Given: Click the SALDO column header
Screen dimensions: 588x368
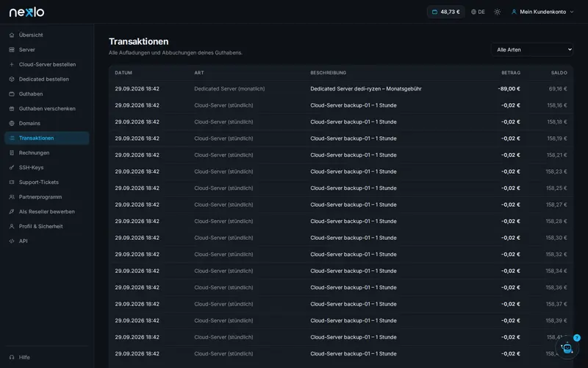Looking at the screenshot, I should coord(559,73).
